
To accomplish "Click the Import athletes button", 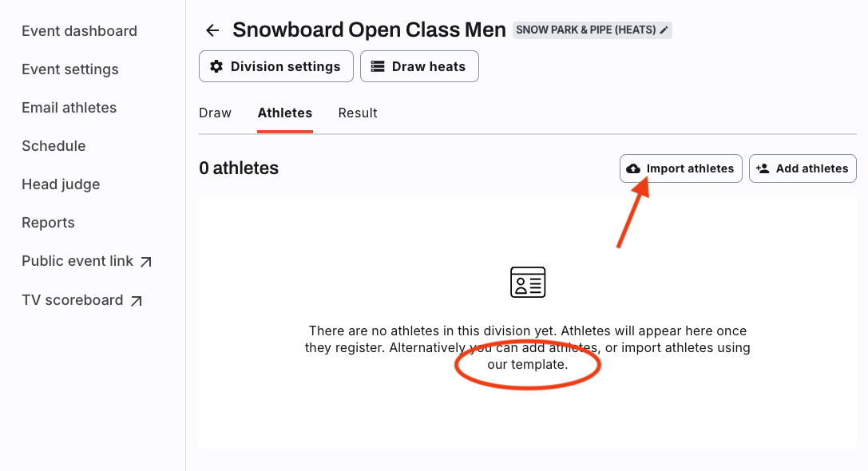I will pos(681,168).
